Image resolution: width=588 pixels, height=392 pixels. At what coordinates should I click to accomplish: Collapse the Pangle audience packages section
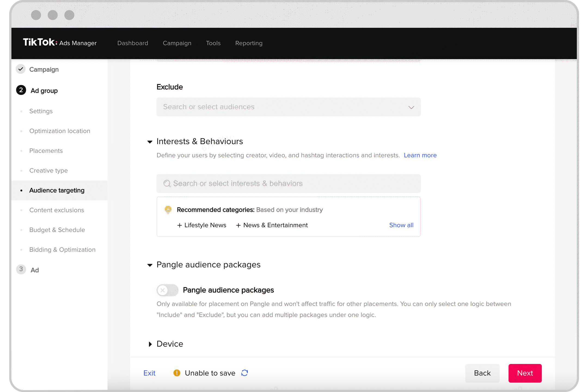[151, 264]
